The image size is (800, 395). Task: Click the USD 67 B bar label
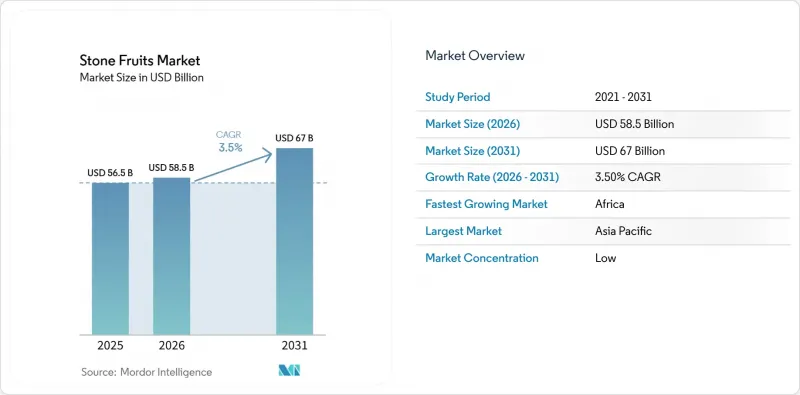(294, 138)
